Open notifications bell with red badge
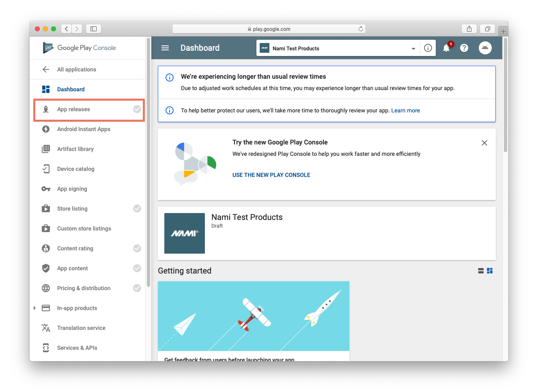The width and height of the screenshot is (538, 392). (446, 48)
